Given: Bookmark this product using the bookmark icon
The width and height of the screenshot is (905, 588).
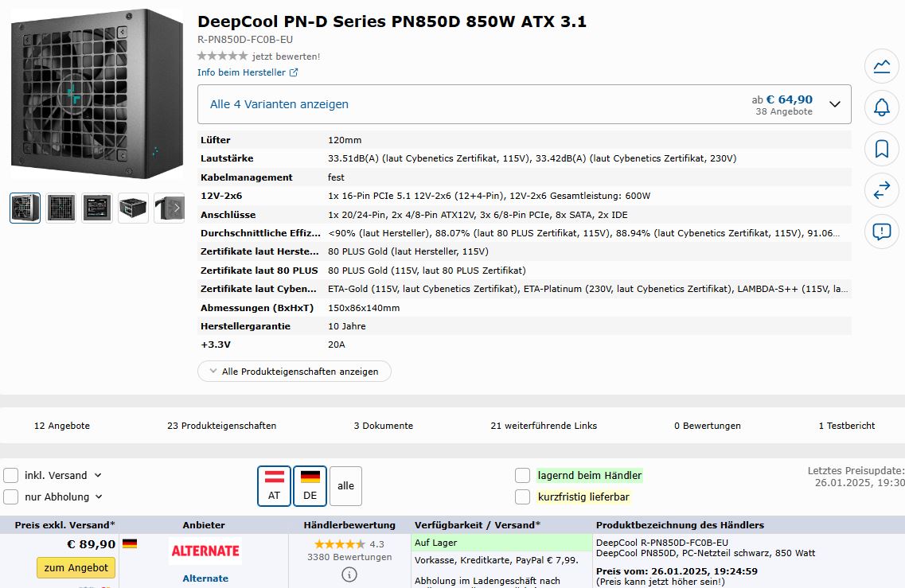Looking at the screenshot, I should point(881,149).
